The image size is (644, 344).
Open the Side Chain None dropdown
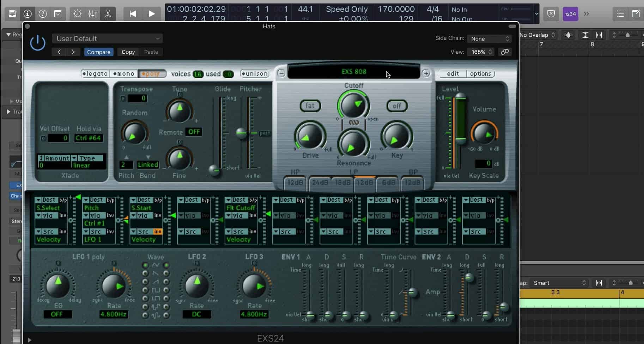[x=489, y=38]
